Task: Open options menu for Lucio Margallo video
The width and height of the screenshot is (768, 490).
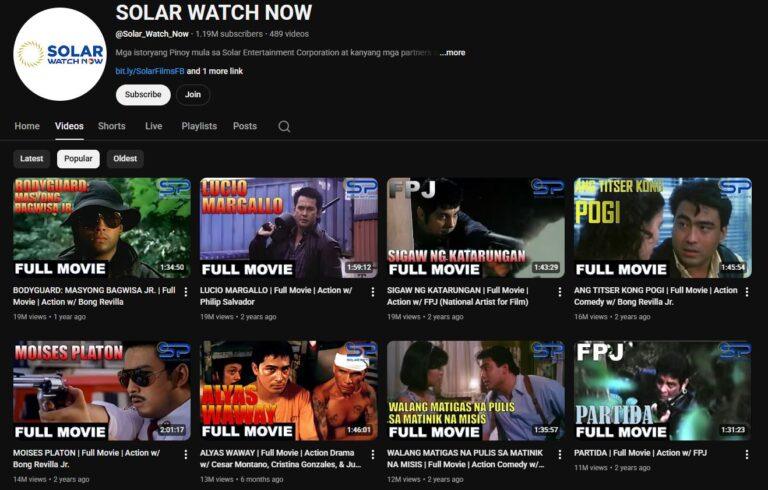Action: 373,292
